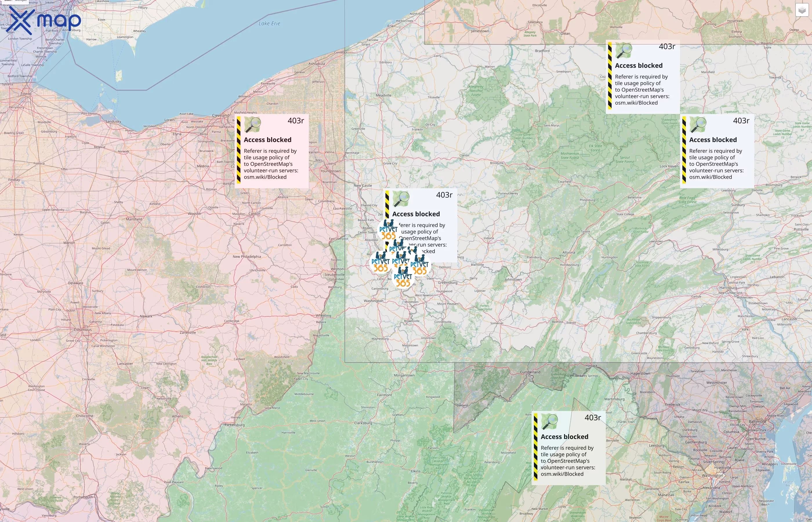
Task: Click the Toledo city label
Action: coord(26,94)
